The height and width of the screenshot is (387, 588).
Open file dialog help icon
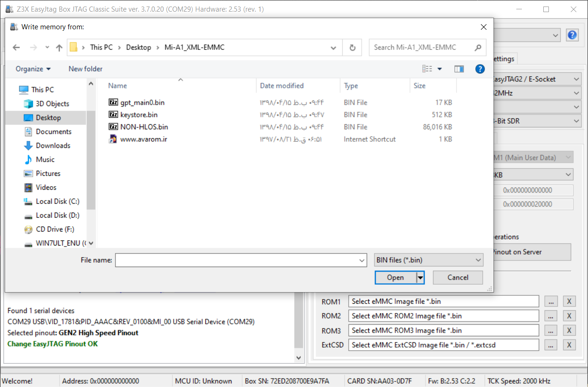[480, 69]
